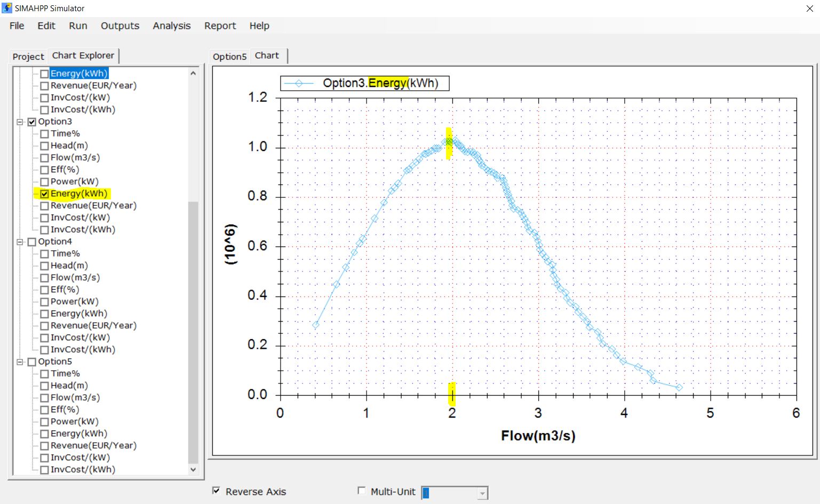Viewport: 820px width, 504px height.
Task: Enable Eff(%) under Option5
Action: pos(45,410)
